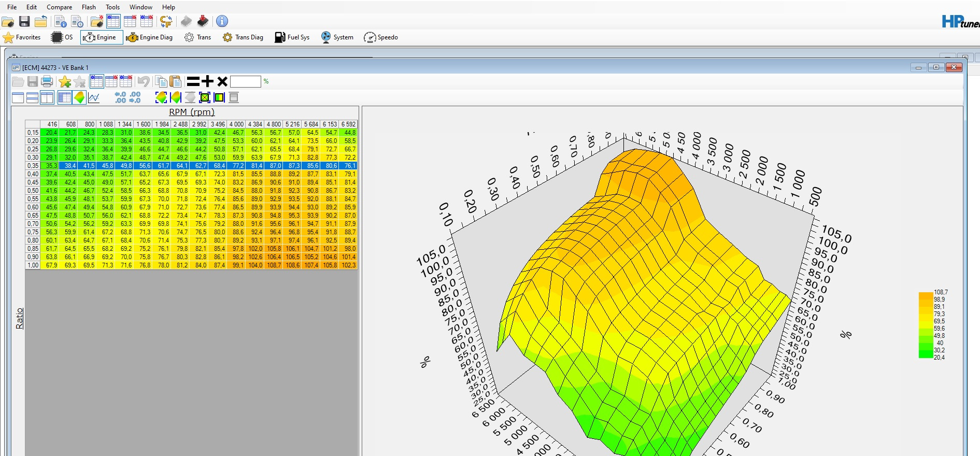Open File menu

(x=12, y=7)
